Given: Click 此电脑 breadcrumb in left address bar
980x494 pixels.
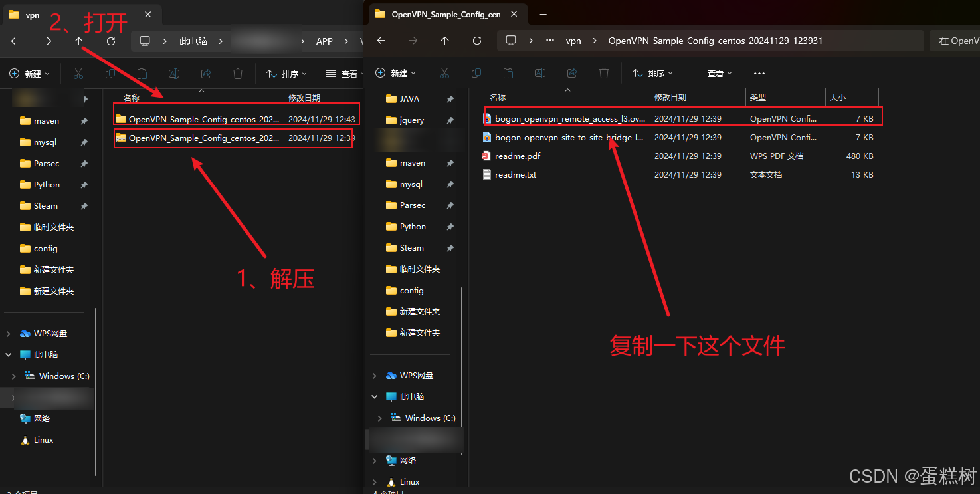Looking at the screenshot, I should [x=193, y=41].
